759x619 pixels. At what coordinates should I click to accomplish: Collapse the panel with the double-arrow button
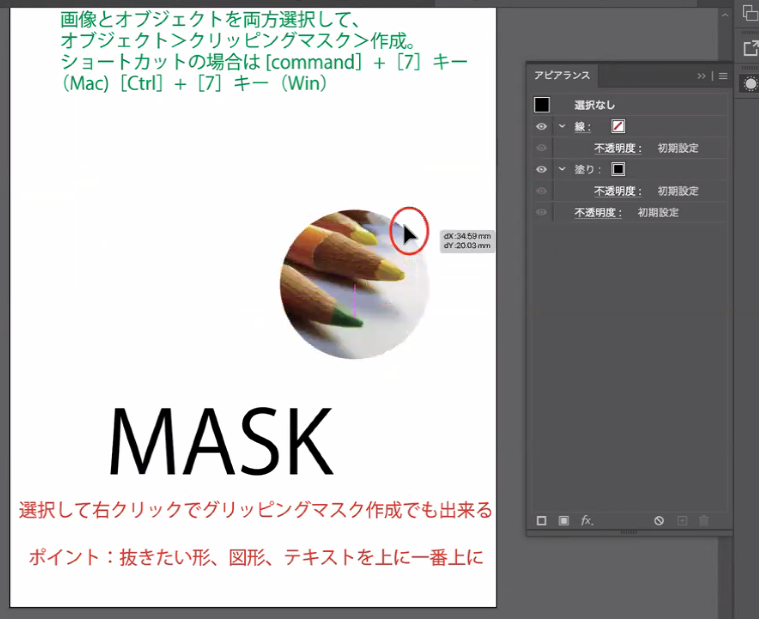point(702,76)
